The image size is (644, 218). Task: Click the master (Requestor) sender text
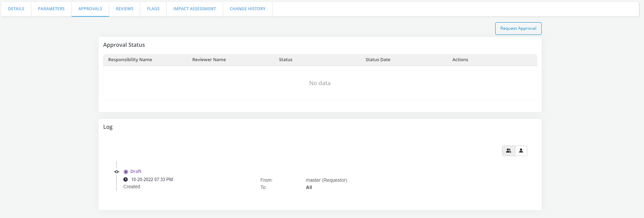pos(326,180)
